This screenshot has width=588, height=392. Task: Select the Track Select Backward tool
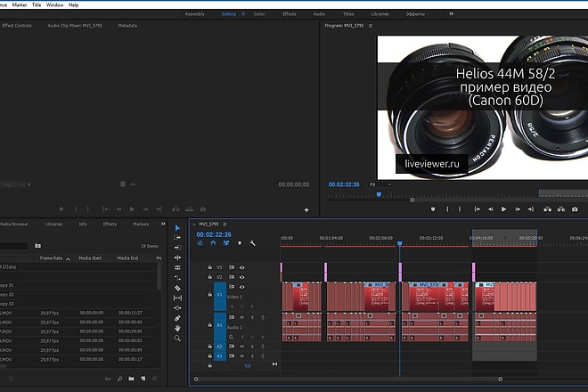pos(177,248)
